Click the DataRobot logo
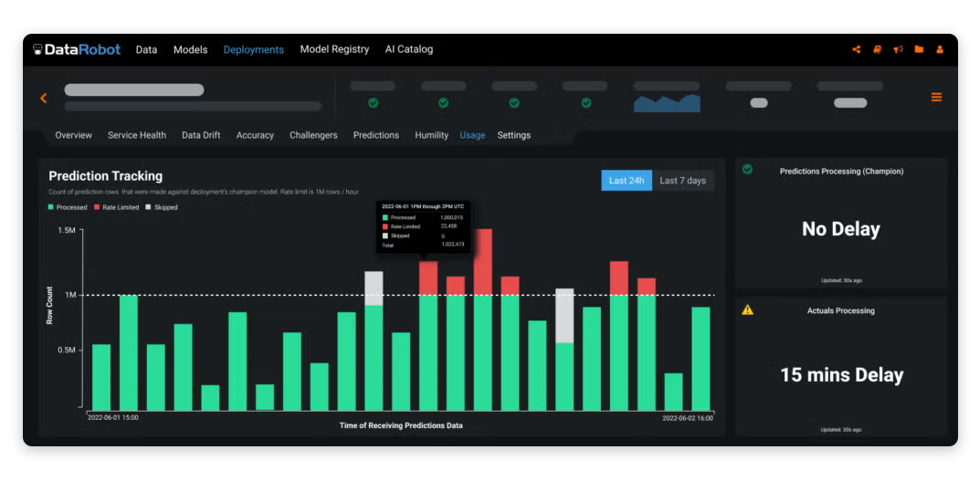This screenshot has width=980, height=481. [x=76, y=49]
